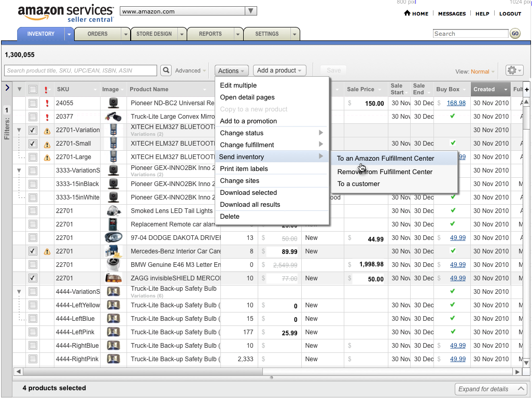This screenshot has width=532, height=398.
Task: Collapse the 4444-VariationS variation tree
Action: (19, 292)
